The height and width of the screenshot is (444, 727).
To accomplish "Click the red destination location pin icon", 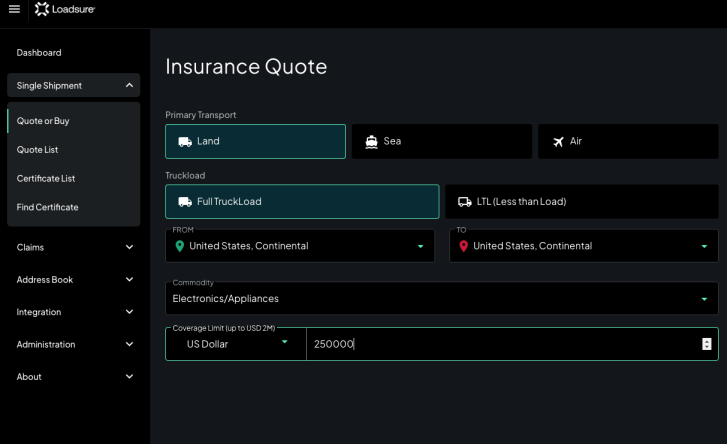I will pyautogui.click(x=463, y=246).
